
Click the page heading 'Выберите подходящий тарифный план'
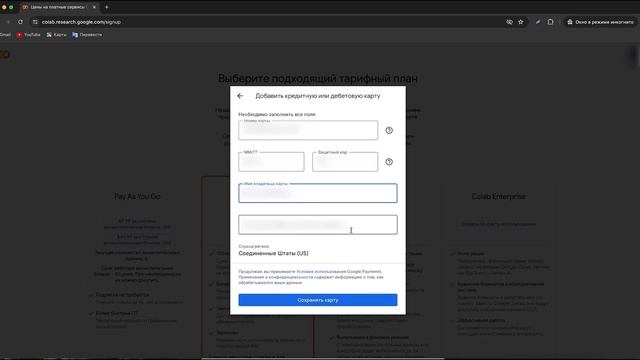(318, 78)
